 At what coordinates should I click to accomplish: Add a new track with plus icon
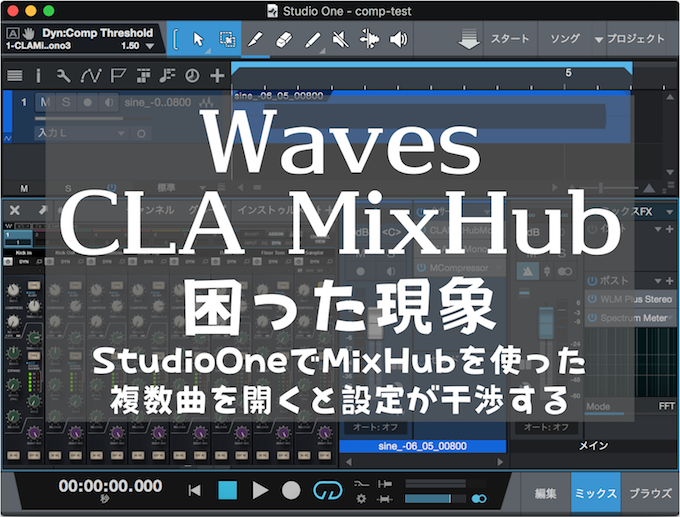coord(217,76)
